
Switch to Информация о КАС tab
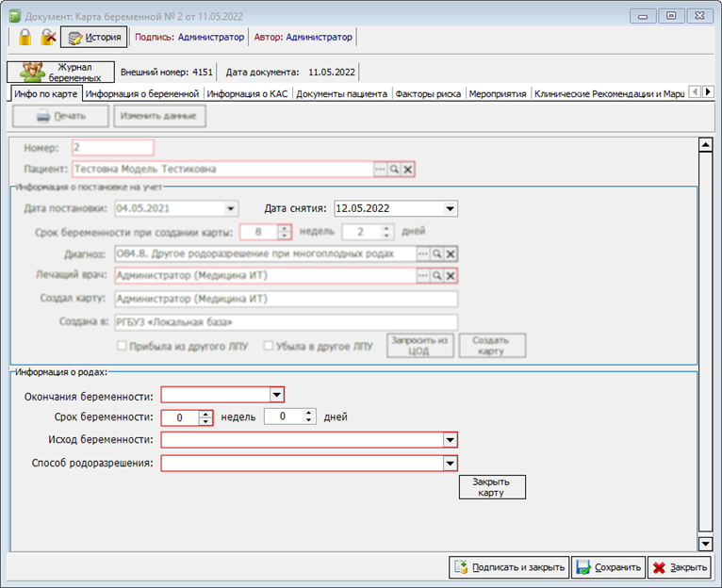pyautogui.click(x=247, y=94)
